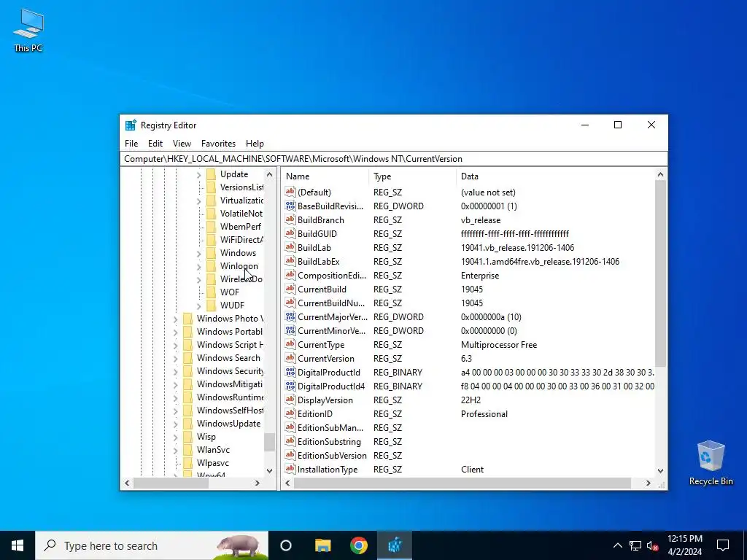
Task: Click the values pane scroll-right arrow
Action: [x=648, y=483]
